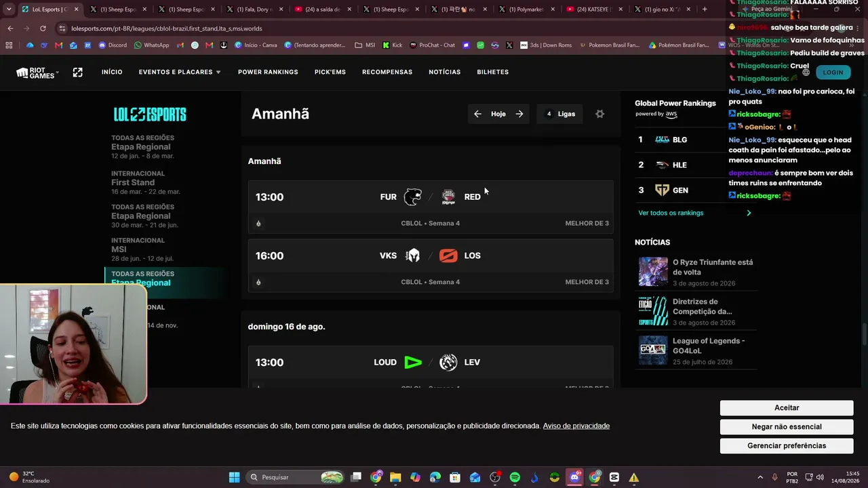Open the FUR vs RED 13:00 match
This screenshot has height=488, width=868.
click(431, 207)
